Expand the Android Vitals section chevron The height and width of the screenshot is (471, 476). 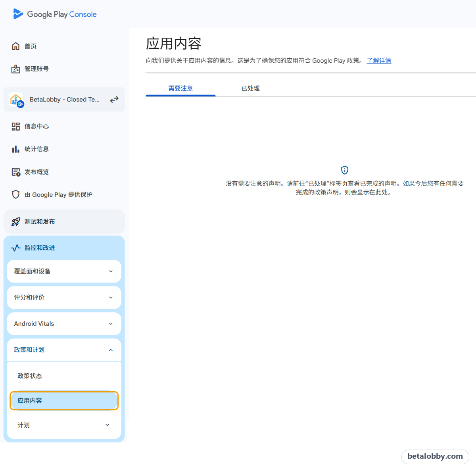pos(111,324)
